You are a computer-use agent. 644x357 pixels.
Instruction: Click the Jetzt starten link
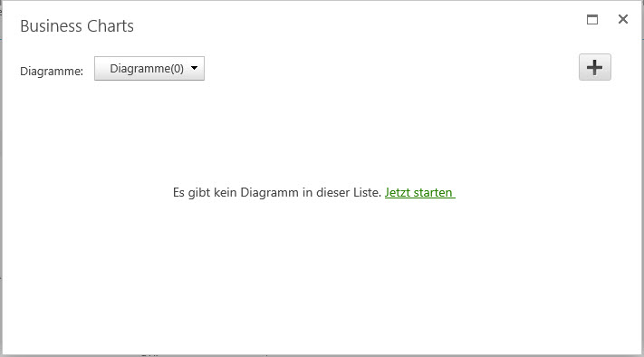pos(419,192)
